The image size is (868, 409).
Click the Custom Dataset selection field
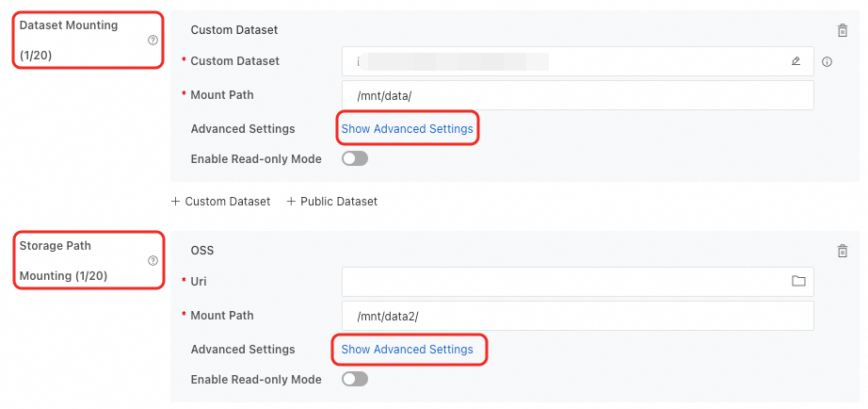point(565,61)
